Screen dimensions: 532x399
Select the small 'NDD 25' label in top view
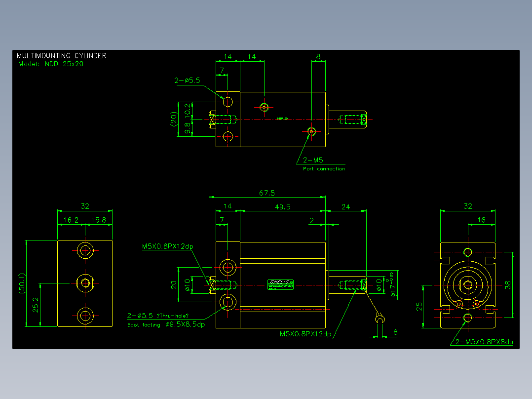282,119
